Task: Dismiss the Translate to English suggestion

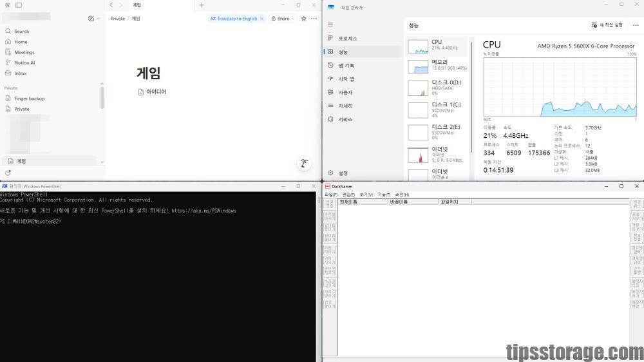Action: pyautogui.click(x=263, y=19)
